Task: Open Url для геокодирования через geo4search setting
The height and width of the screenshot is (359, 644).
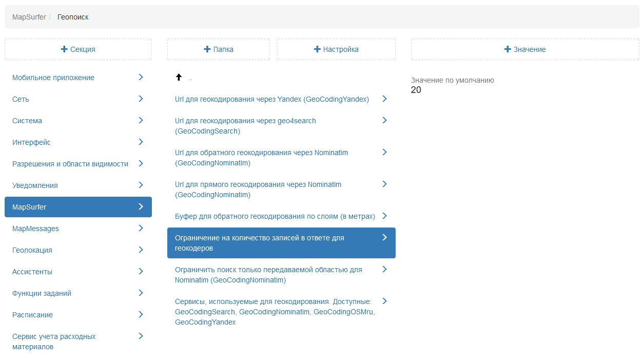Action: point(281,126)
